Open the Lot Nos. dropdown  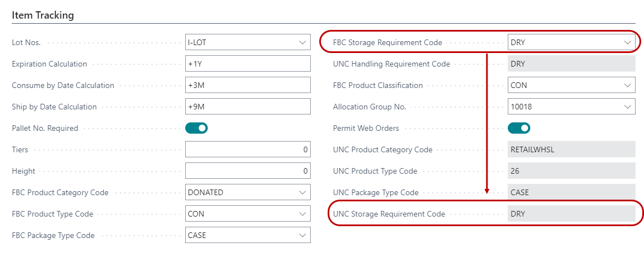[x=303, y=42]
